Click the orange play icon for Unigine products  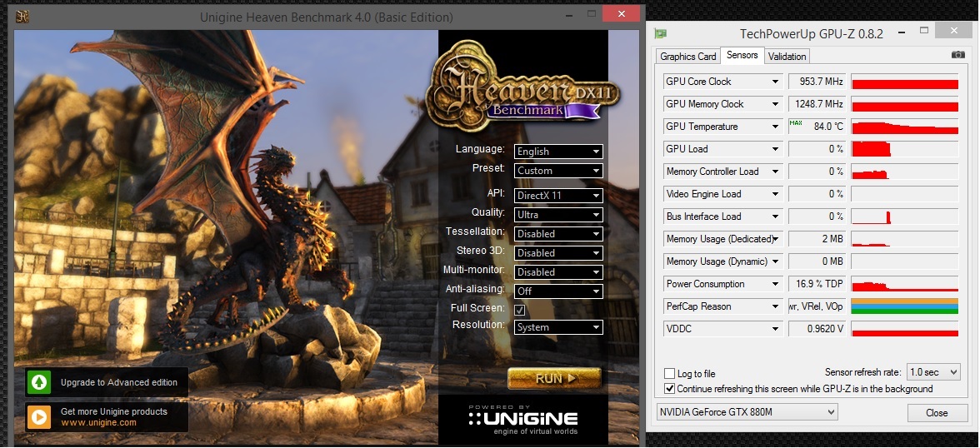38,416
